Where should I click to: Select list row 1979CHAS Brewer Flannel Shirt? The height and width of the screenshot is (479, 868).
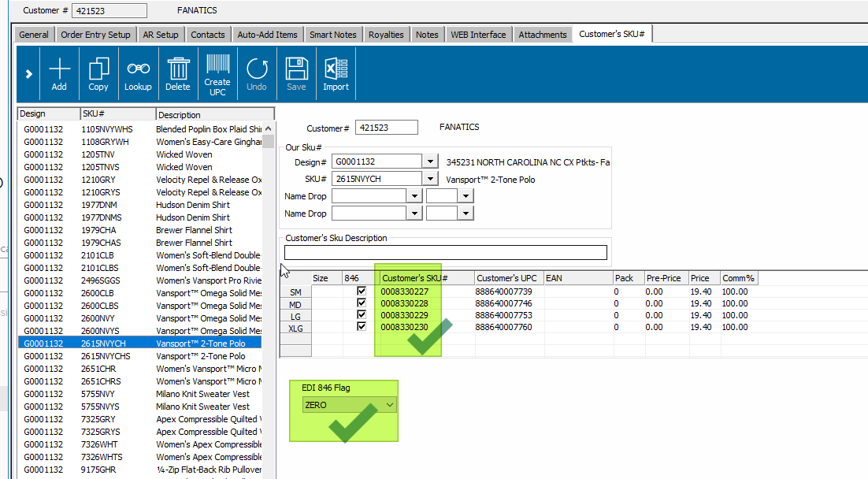click(x=140, y=243)
